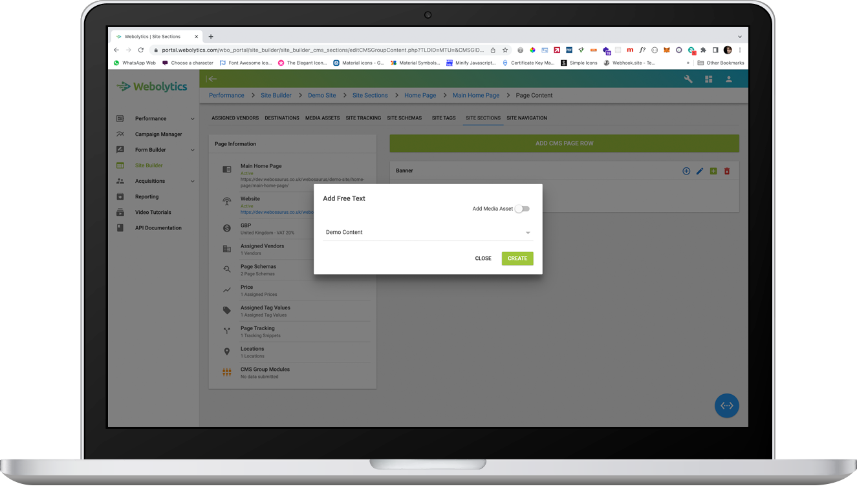The width and height of the screenshot is (857, 504).
Task: Click the Campaign Manager sidebar icon
Action: [120, 134]
